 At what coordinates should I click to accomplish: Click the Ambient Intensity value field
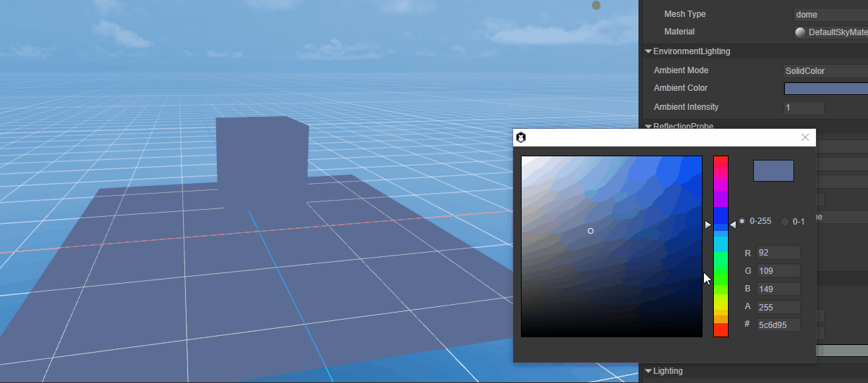(804, 108)
